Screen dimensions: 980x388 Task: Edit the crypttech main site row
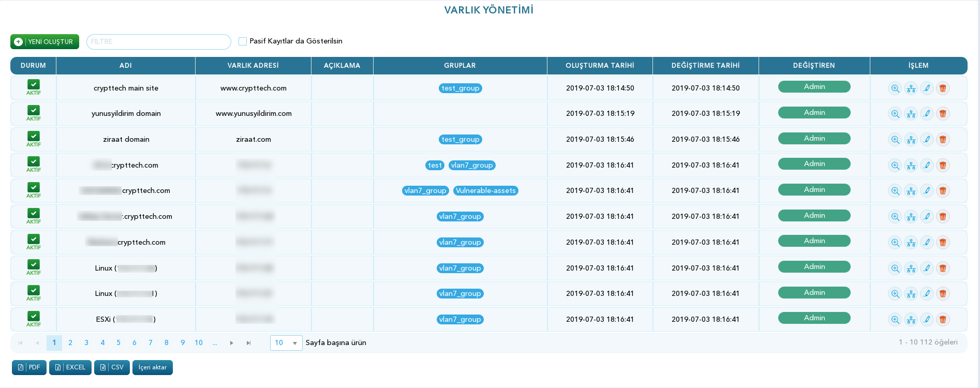[927, 88]
